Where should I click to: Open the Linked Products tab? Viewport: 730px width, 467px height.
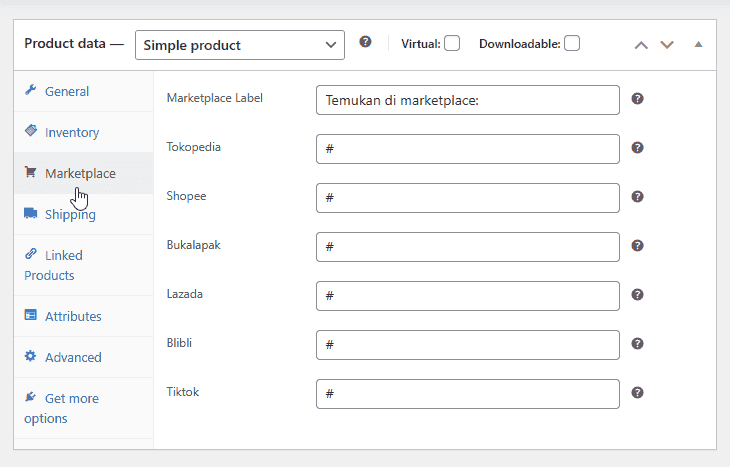point(84,265)
